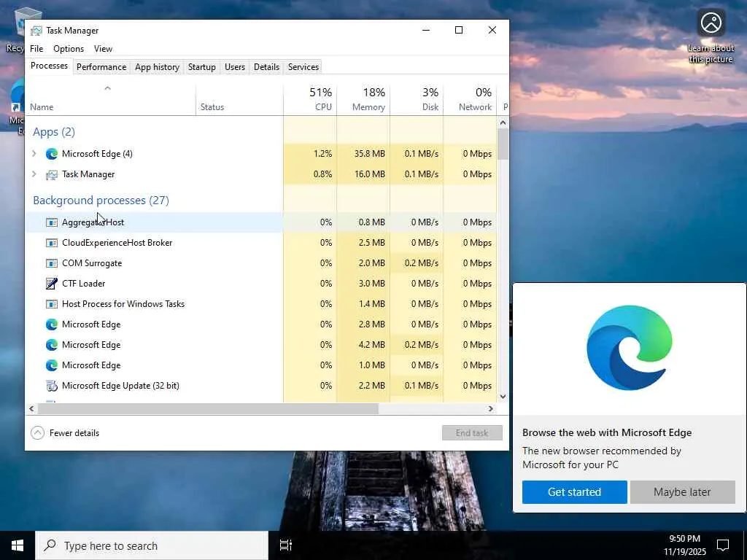Switch to the Details tab

[x=266, y=67]
